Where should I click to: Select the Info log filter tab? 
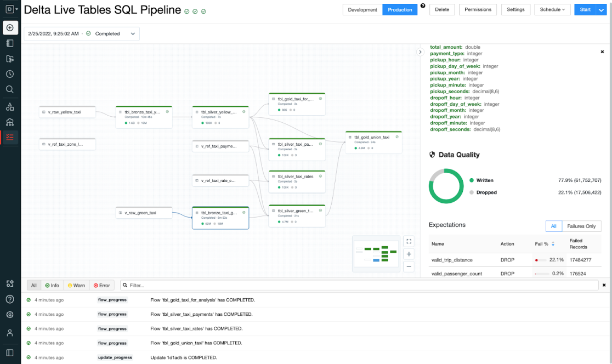(x=52, y=285)
